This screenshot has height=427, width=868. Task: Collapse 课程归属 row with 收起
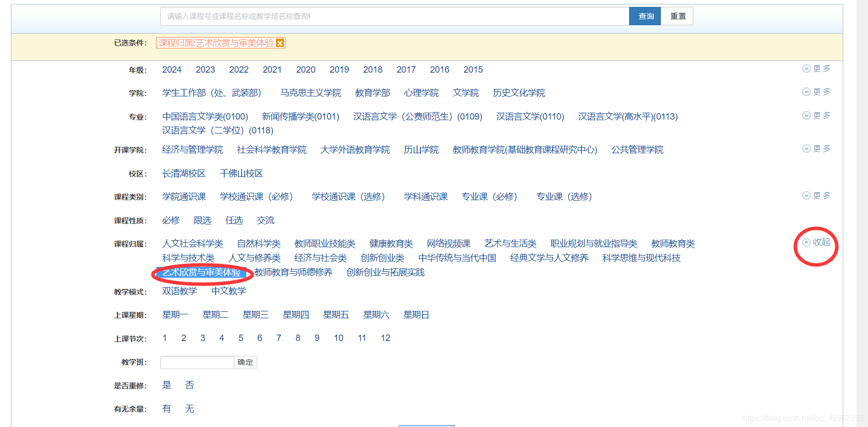tap(817, 242)
